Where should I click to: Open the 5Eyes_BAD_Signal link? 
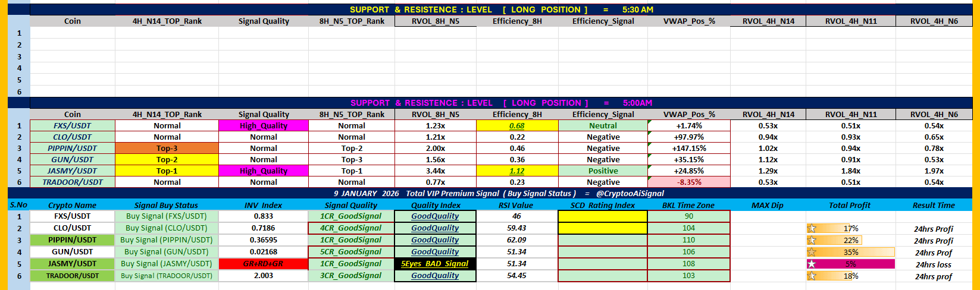tap(435, 264)
